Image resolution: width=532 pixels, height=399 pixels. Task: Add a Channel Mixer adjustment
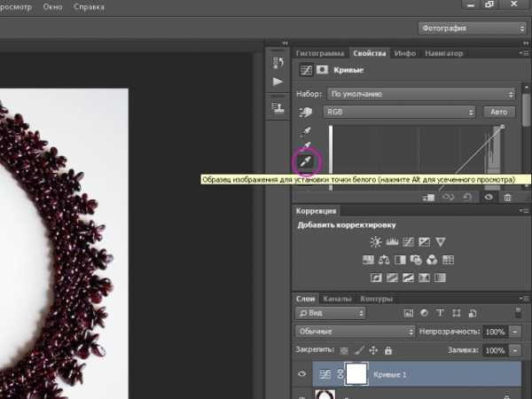[432, 260]
